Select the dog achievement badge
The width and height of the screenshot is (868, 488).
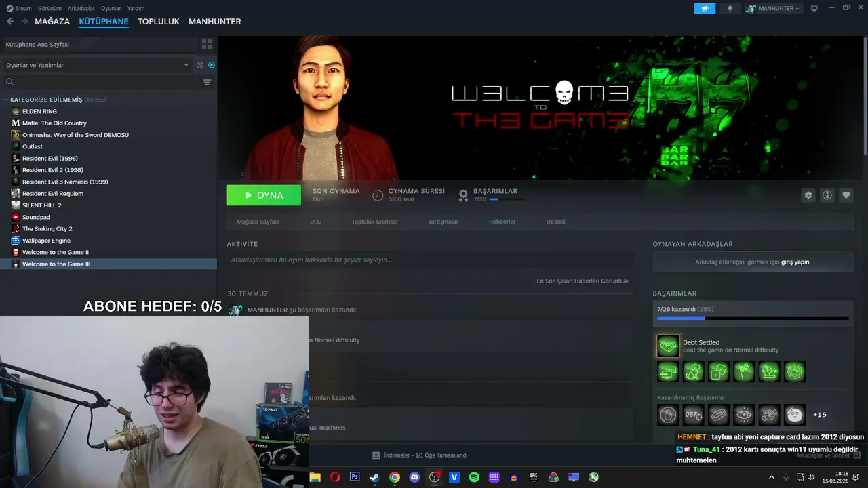point(693,371)
